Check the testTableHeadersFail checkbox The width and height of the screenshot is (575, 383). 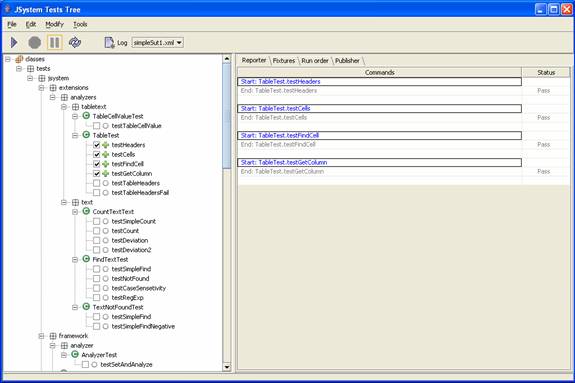click(x=96, y=193)
